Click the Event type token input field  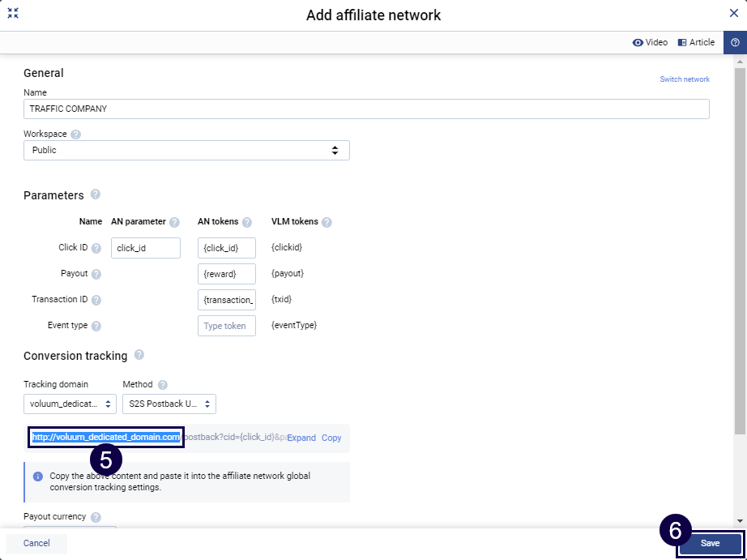pos(227,326)
